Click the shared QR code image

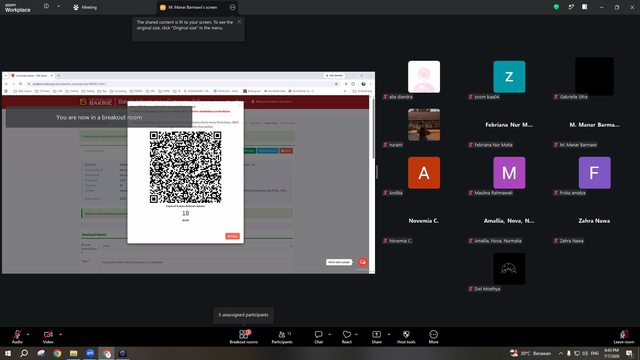click(185, 167)
